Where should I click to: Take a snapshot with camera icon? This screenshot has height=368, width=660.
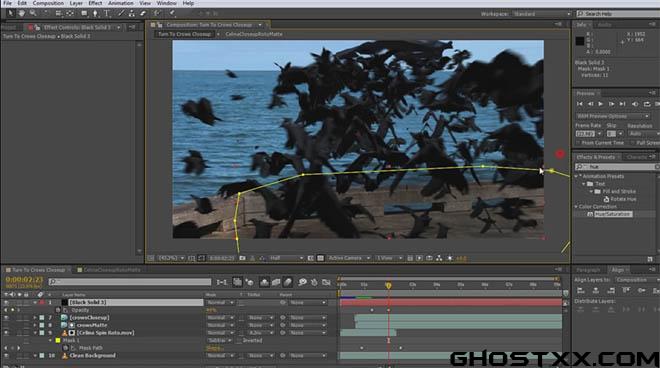(x=242, y=258)
